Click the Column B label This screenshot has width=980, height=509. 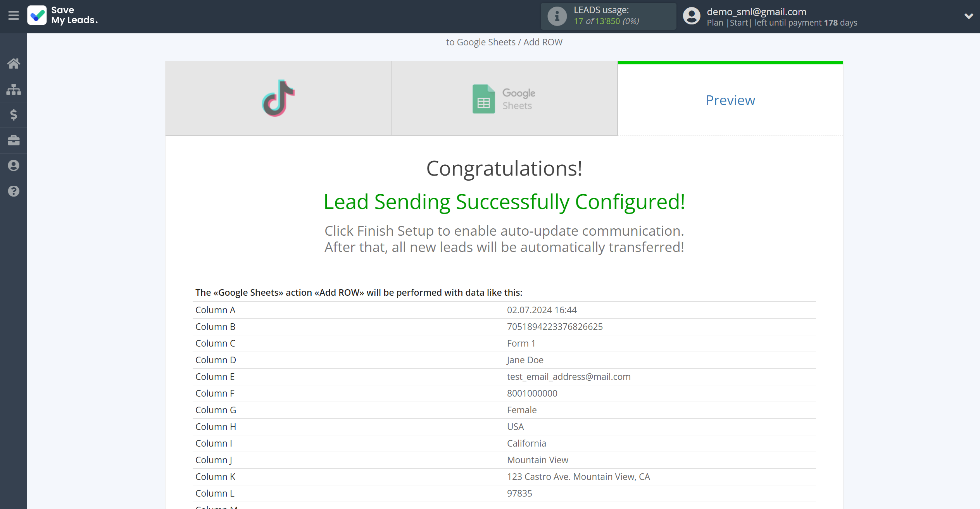coord(215,326)
